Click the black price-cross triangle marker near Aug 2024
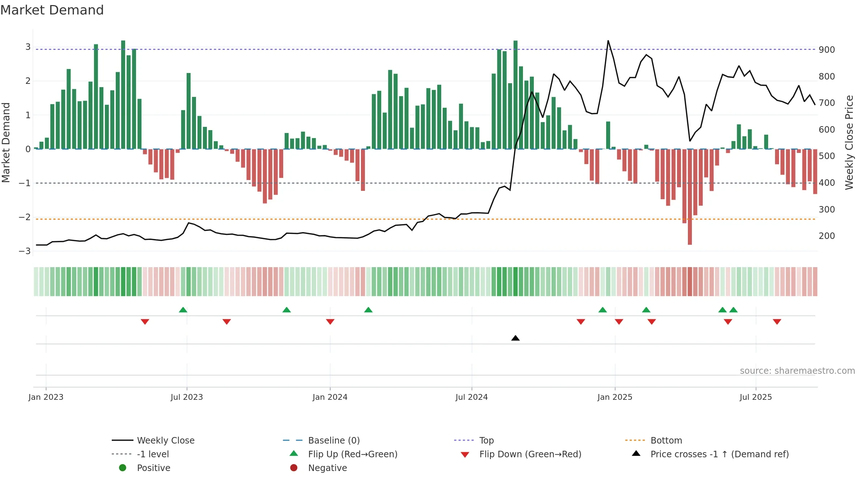Screen dimensions: 868x488 [x=515, y=338]
